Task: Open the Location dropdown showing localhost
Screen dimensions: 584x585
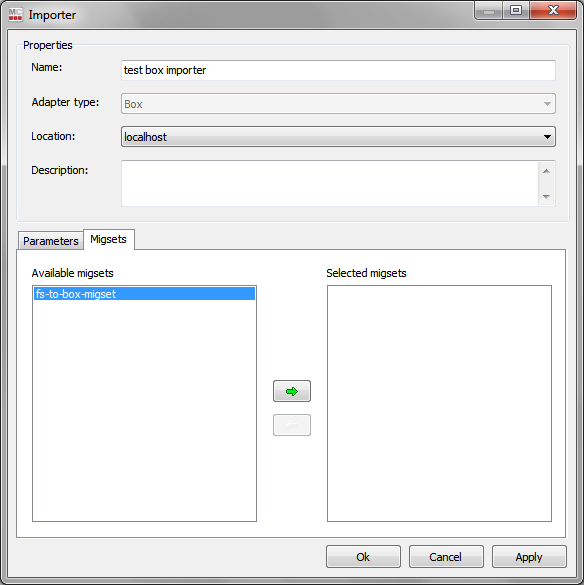Action: (x=338, y=137)
